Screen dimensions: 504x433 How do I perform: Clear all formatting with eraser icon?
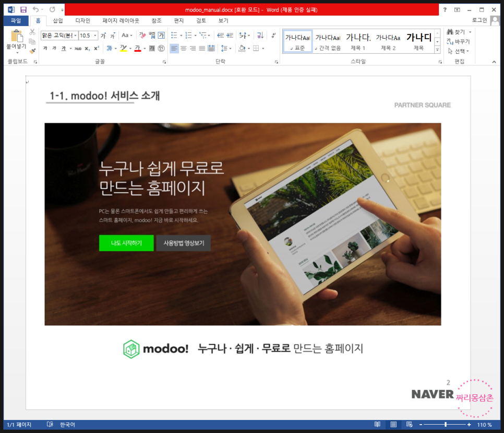click(142, 36)
